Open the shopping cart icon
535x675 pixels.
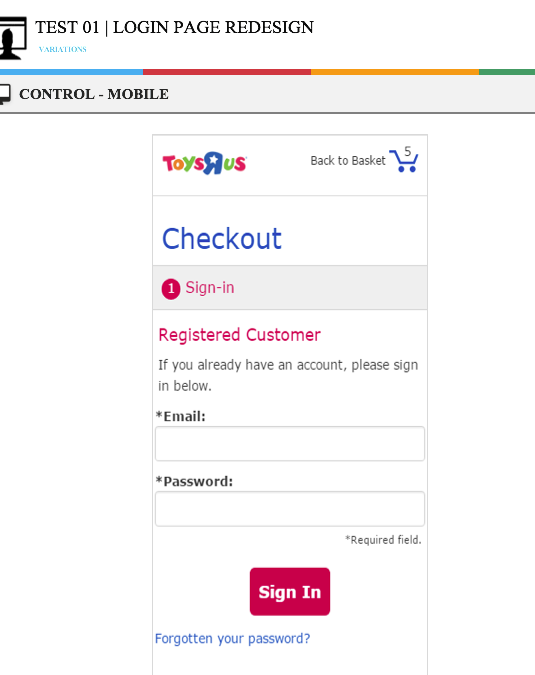tap(403, 161)
